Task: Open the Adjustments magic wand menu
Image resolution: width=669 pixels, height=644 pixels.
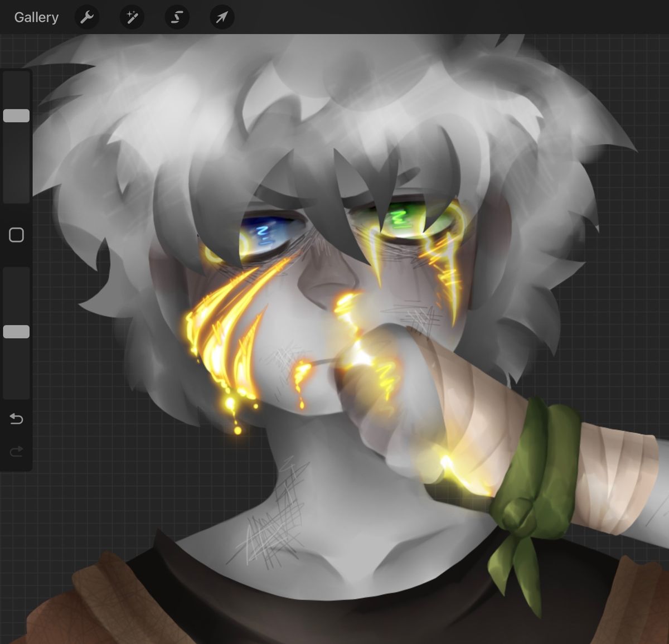Action: [132, 17]
